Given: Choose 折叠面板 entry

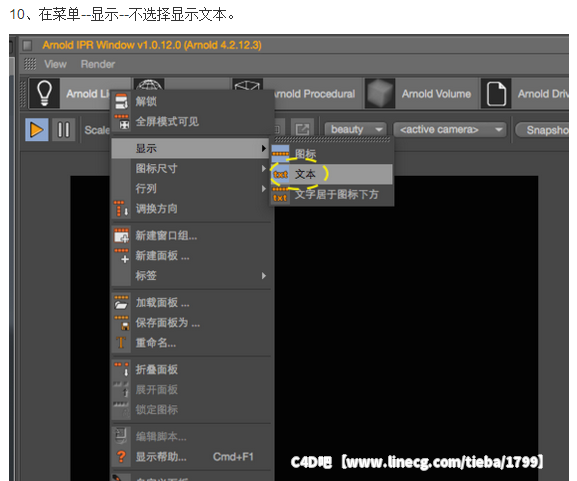Looking at the screenshot, I should [x=190, y=369].
